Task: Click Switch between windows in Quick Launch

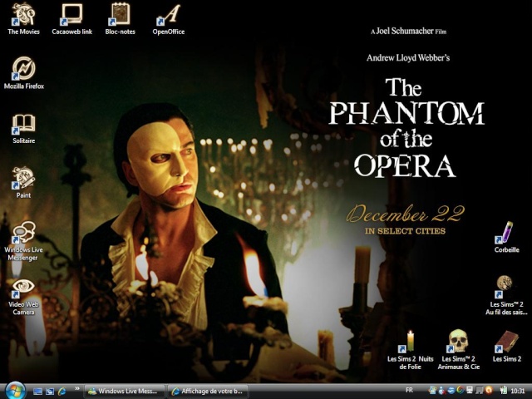Action: pyautogui.click(x=50, y=392)
